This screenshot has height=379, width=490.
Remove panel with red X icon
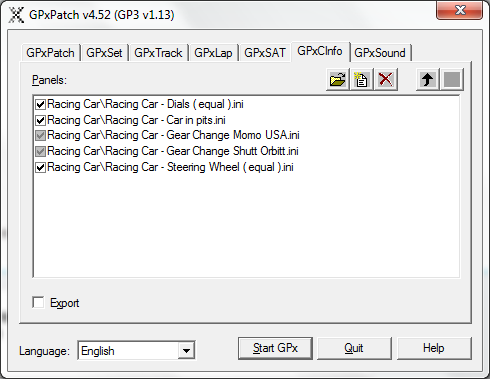(x=386, y=80)
